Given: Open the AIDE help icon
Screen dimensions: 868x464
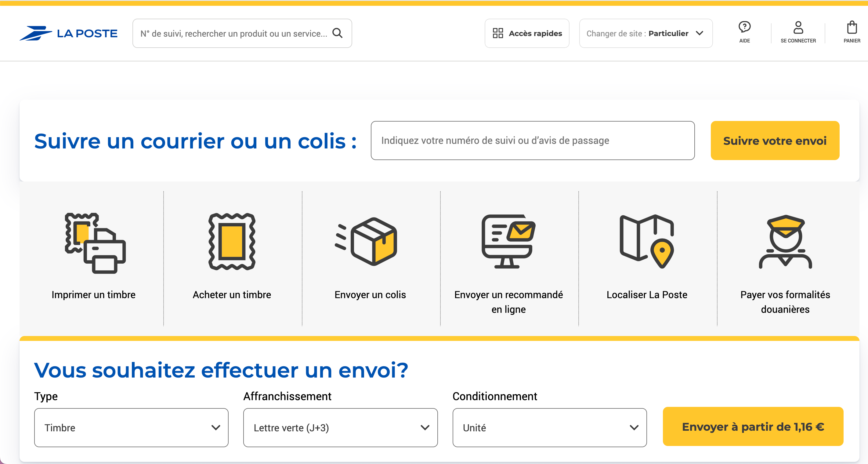Looking at the screenshot, I should [x=745, y=27].
